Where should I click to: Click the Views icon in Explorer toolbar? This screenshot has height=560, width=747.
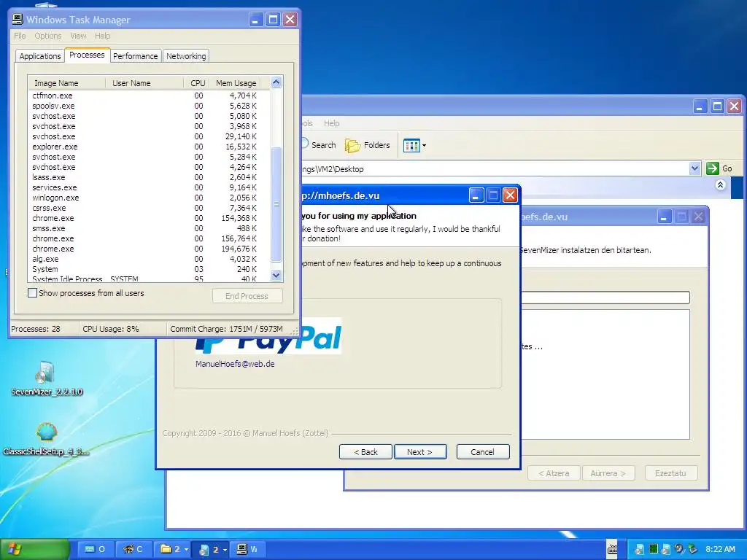(411, 145)
